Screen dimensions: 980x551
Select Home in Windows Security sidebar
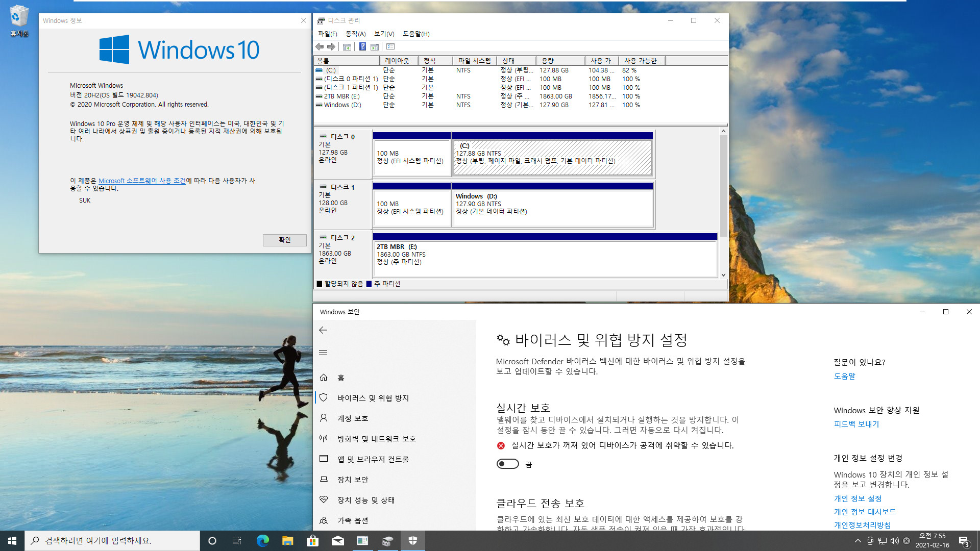pyautogui.click(x=395, y=378)
